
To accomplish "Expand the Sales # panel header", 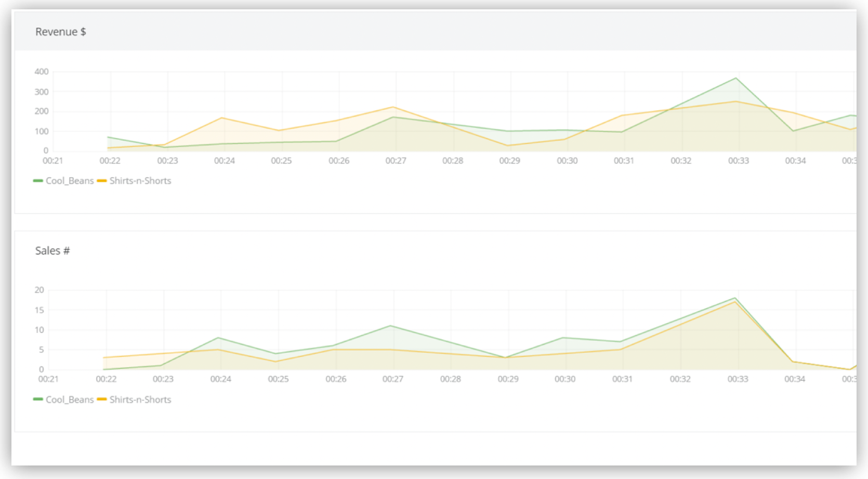I will [52, 250].
